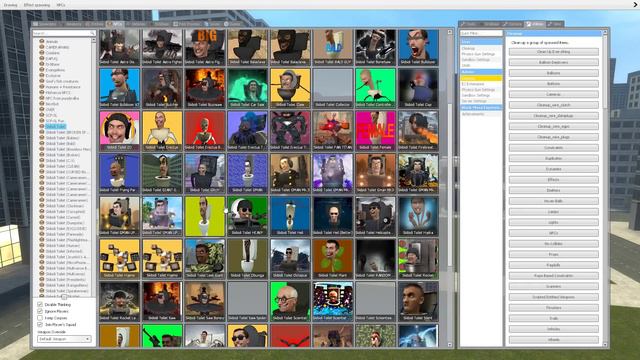This screenshot has width=640, height=360.
Task: Open the Post Process tab
Action: 187,24
